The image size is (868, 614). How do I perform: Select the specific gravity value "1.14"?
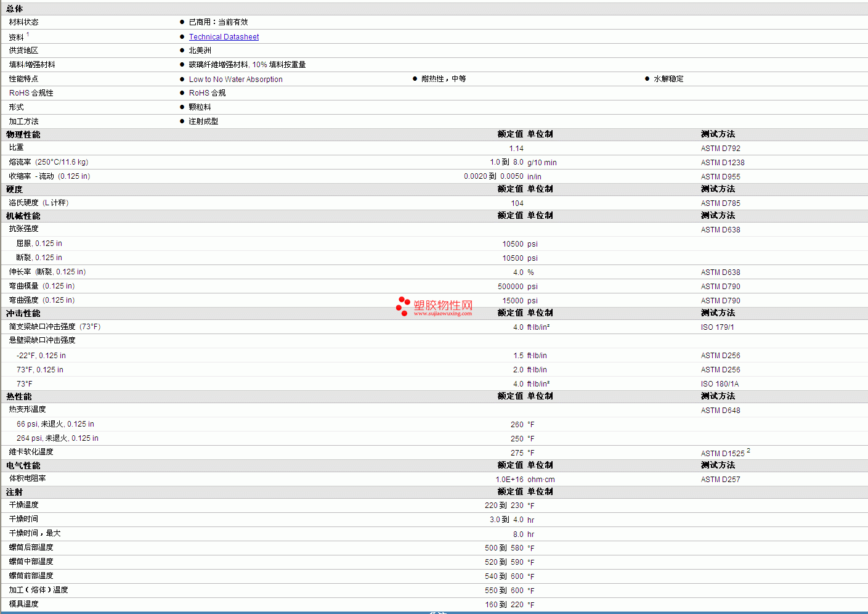point(516,149)
